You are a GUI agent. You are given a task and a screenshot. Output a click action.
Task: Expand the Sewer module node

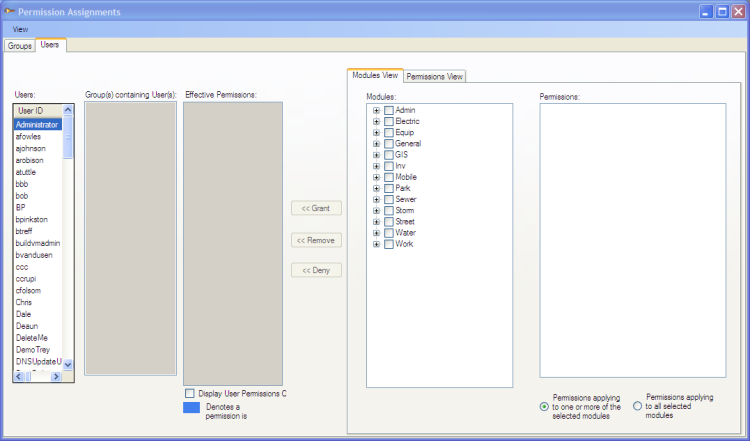pos(376,199)
